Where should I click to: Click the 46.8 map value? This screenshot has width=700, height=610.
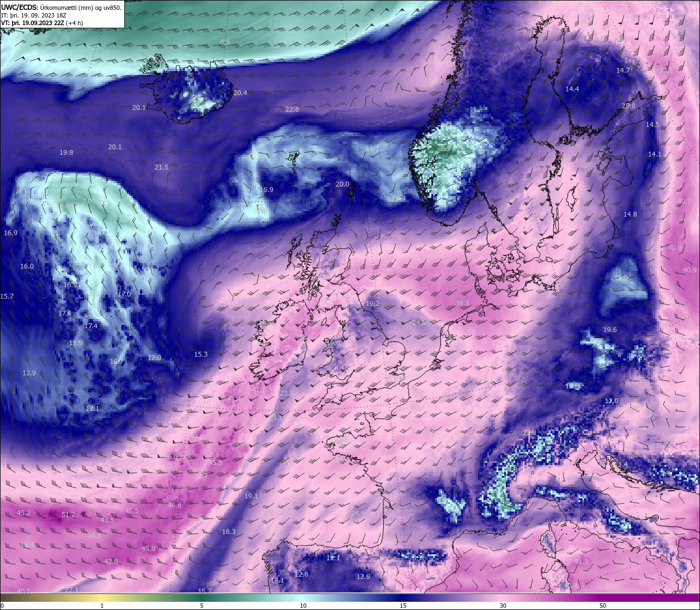[174, 506]
